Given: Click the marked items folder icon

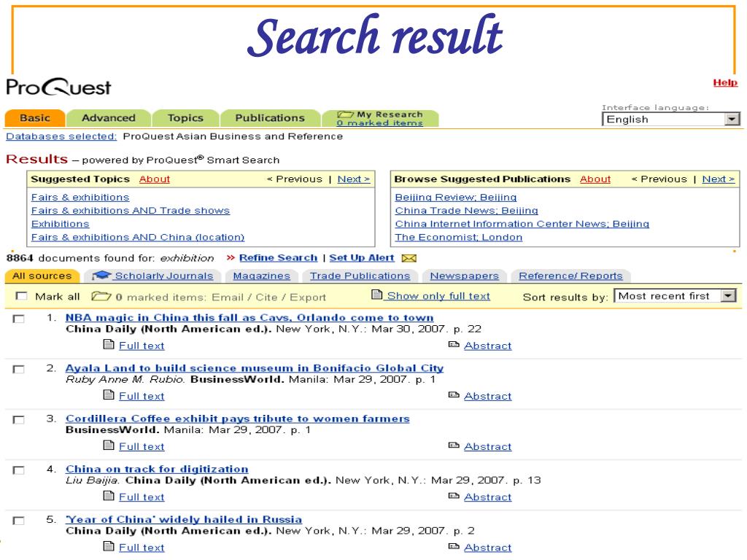Looking at the screenshot, I should (x=101, y=296).
